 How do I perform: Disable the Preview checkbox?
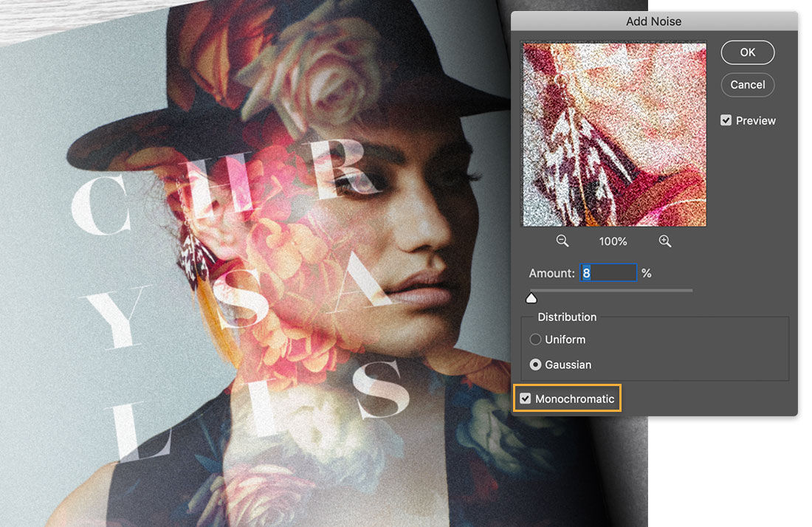pyautogui.click(x=726, y=120)
